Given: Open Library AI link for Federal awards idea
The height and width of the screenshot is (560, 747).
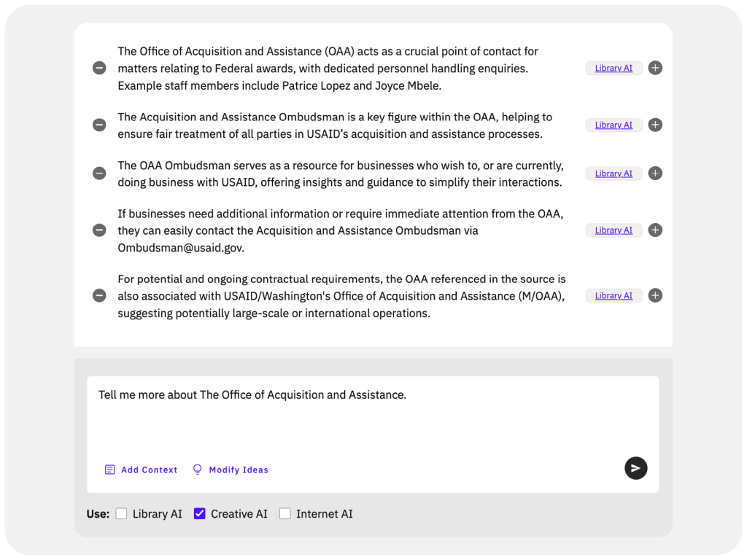Looking at the screenshot, I should 614,69.
